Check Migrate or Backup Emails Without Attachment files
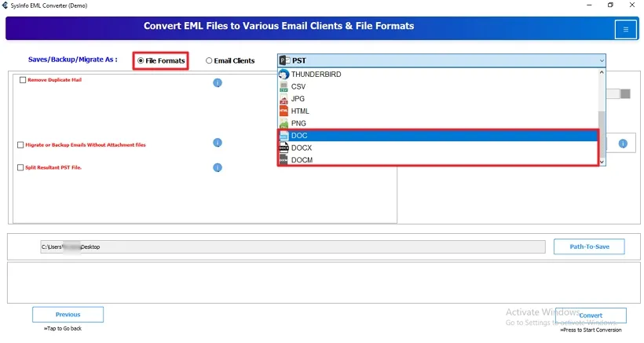 20,145
